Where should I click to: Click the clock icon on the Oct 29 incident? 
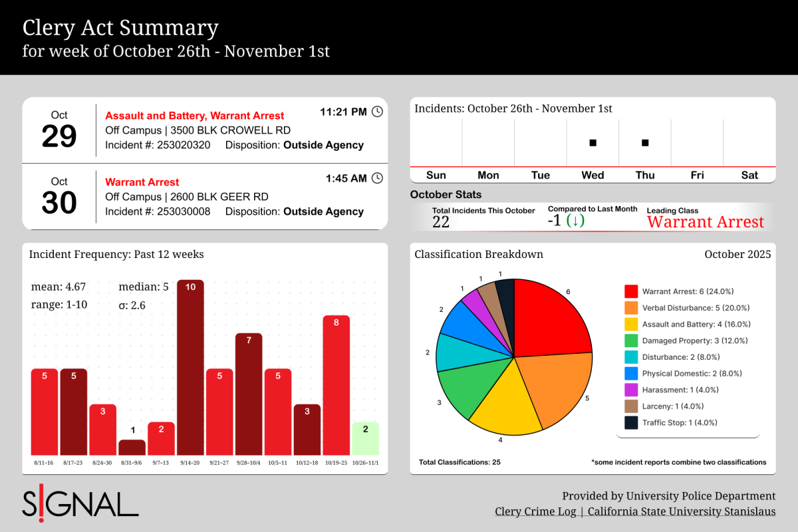click(x=377, y=112)
